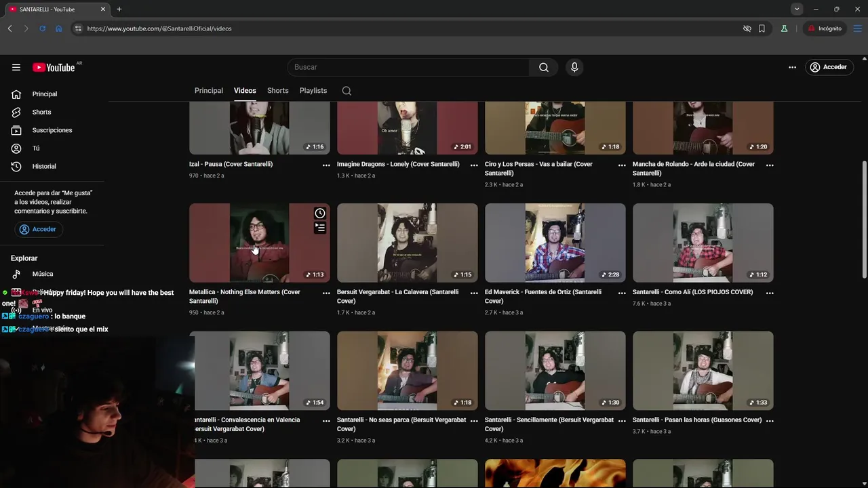Start voice search with microphone icon
This screenshot has height=488, width=868.
(x=574, y=67)
